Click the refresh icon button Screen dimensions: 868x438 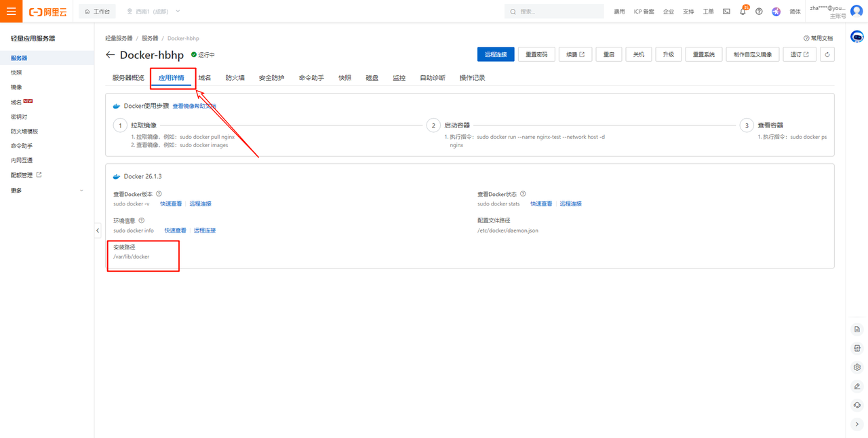(x=827, y=55)
